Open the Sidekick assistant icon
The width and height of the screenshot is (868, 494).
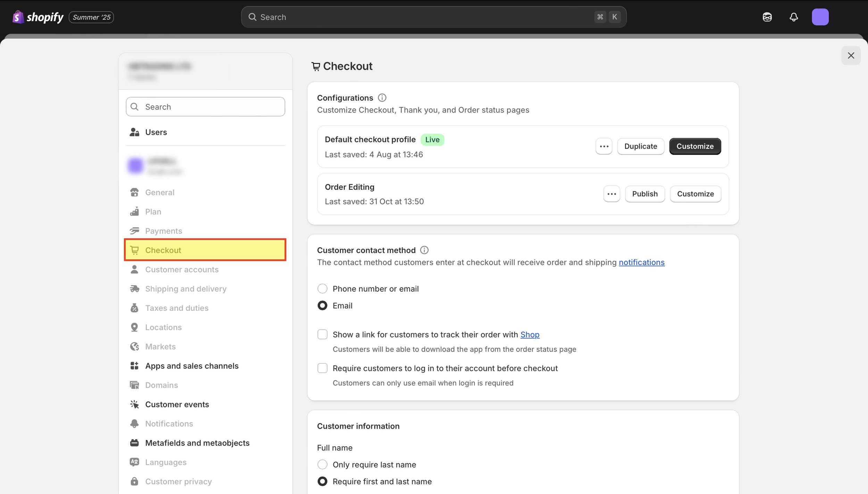coord(767,17)
